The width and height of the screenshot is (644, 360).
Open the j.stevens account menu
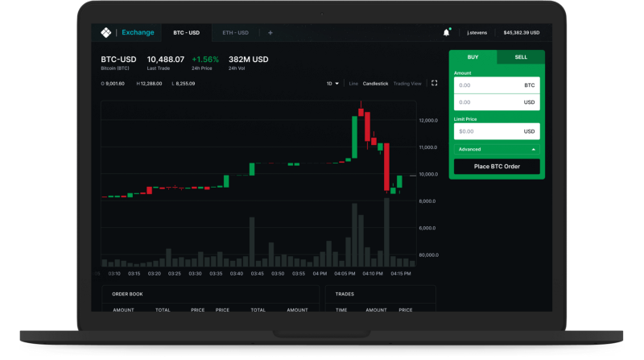(477, 33)
